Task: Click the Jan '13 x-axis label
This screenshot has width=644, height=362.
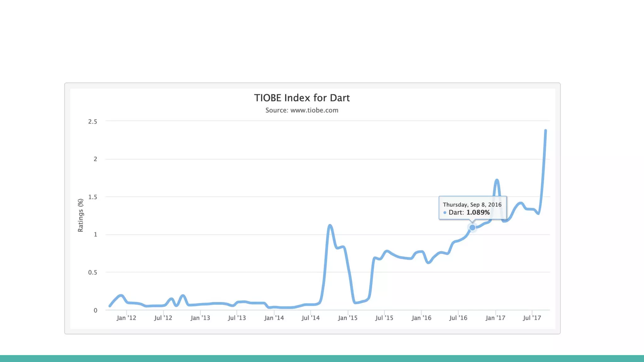Action: [x=200, y=318]
